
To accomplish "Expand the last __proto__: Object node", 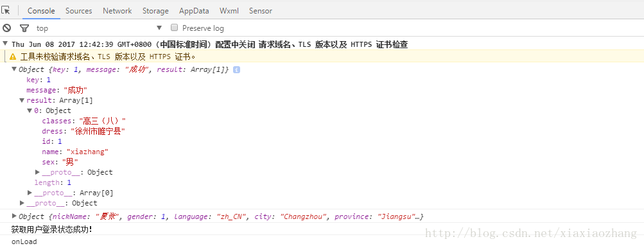I will pos(22,203).
